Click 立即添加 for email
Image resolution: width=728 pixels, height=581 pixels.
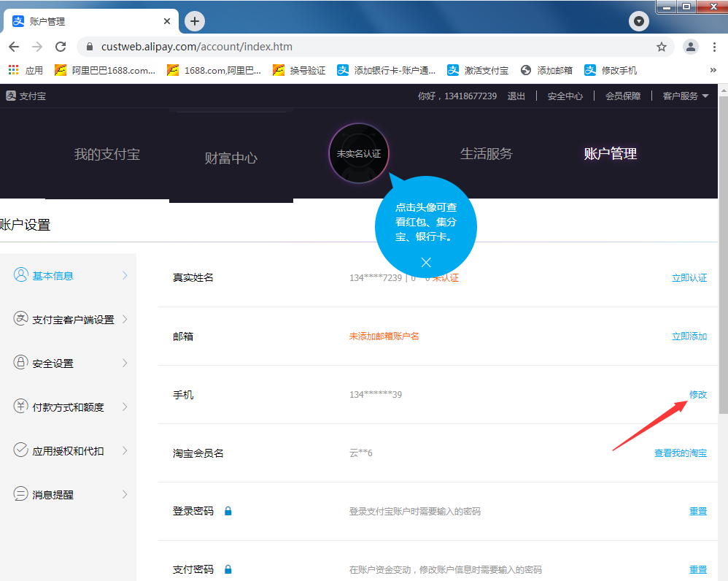[x=689, y=336]
